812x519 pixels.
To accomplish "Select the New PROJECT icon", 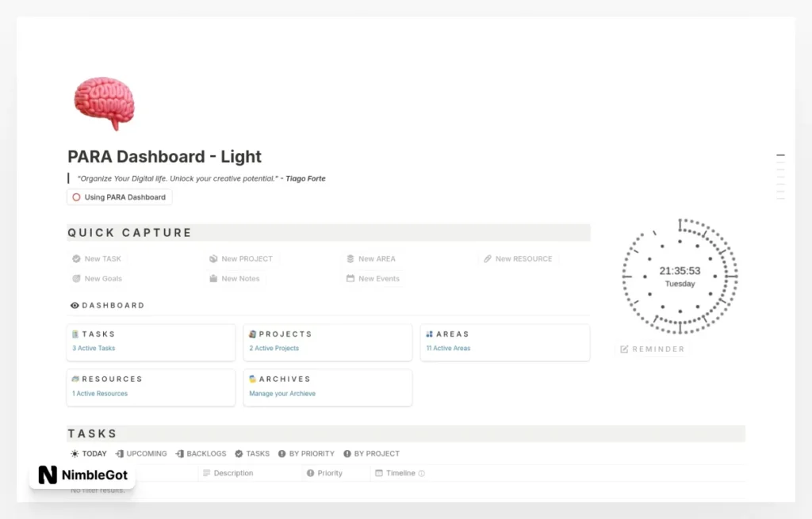I will point(213,258).
